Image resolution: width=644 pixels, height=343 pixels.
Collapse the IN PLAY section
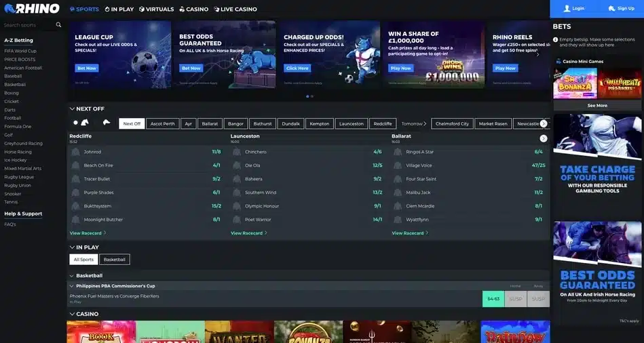coord(72,247)
